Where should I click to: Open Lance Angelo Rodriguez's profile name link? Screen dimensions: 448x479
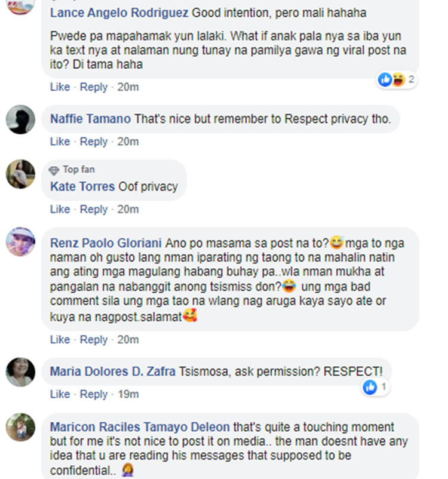click(x=119, y=13)
